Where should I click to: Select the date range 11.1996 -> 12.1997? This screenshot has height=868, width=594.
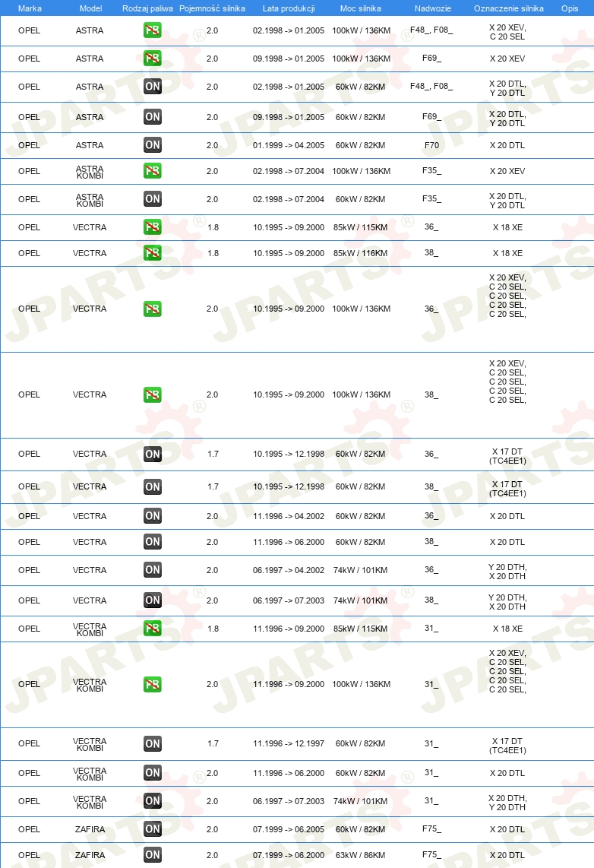pos(289,743)
